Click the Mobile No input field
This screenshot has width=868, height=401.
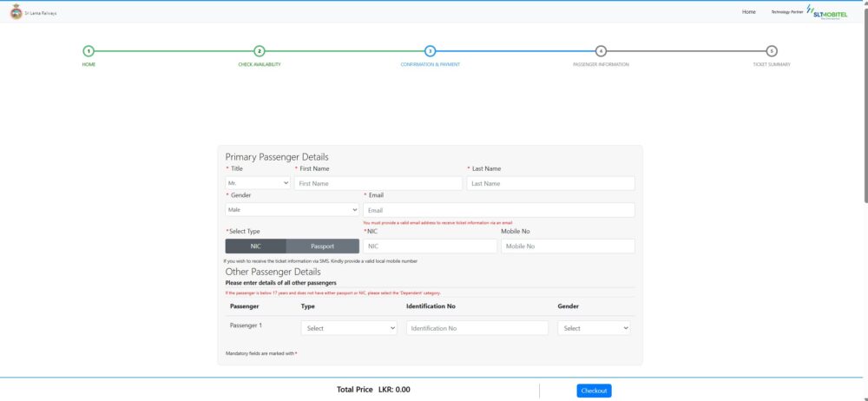(568, 247)
